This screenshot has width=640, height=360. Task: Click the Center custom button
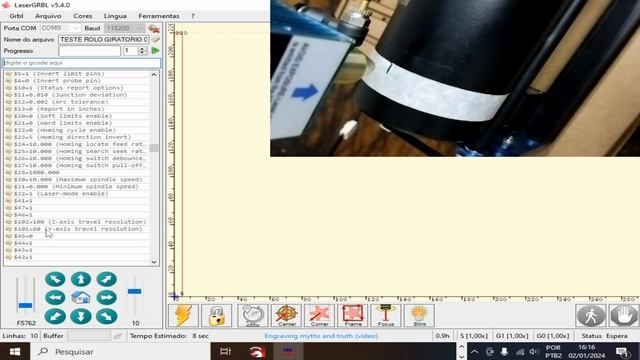(286, 315)
